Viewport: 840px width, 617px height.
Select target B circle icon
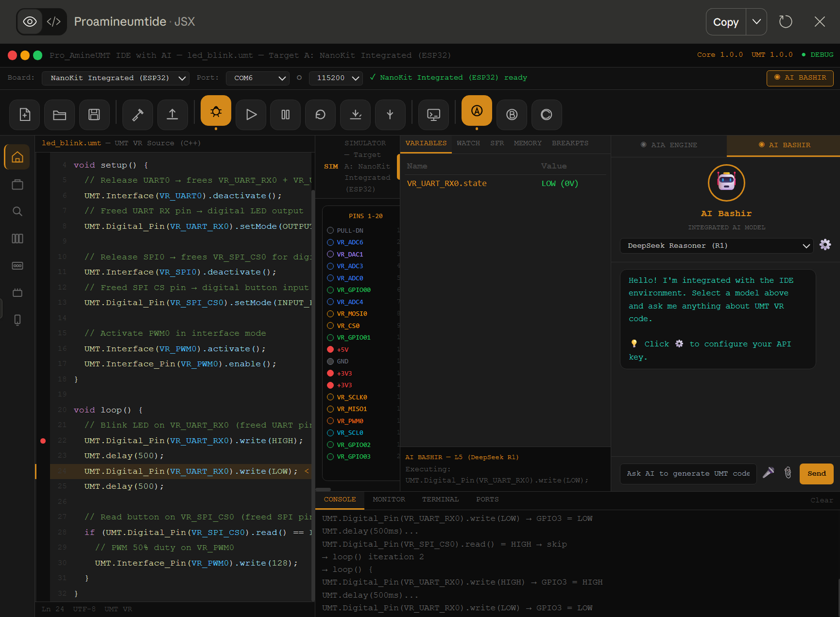(512, 114)
